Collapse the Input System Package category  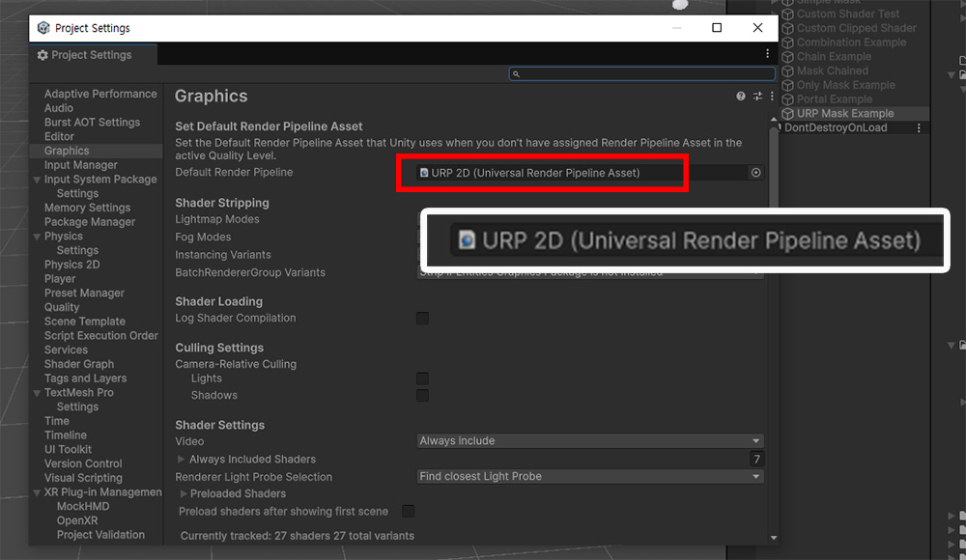(37, 180)
